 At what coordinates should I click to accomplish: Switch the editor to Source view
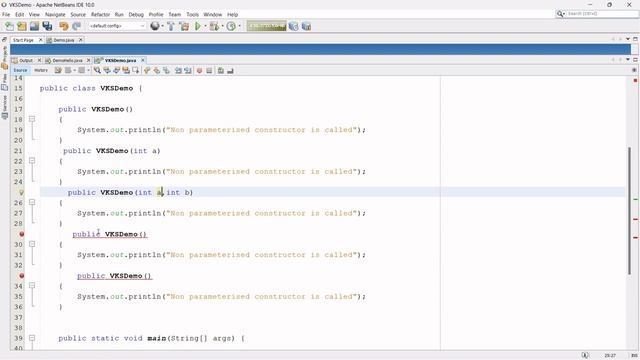20,70
